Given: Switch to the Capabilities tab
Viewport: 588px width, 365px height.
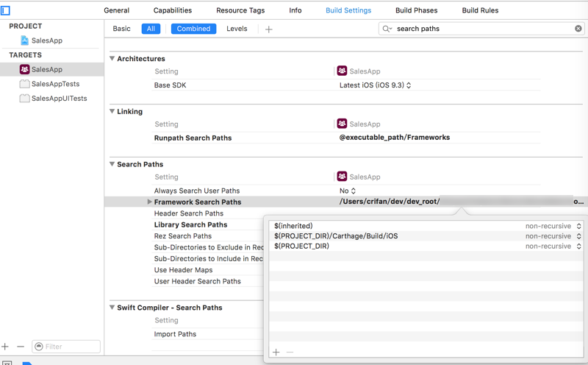Looking at the screenshot, I should (173, 10).
